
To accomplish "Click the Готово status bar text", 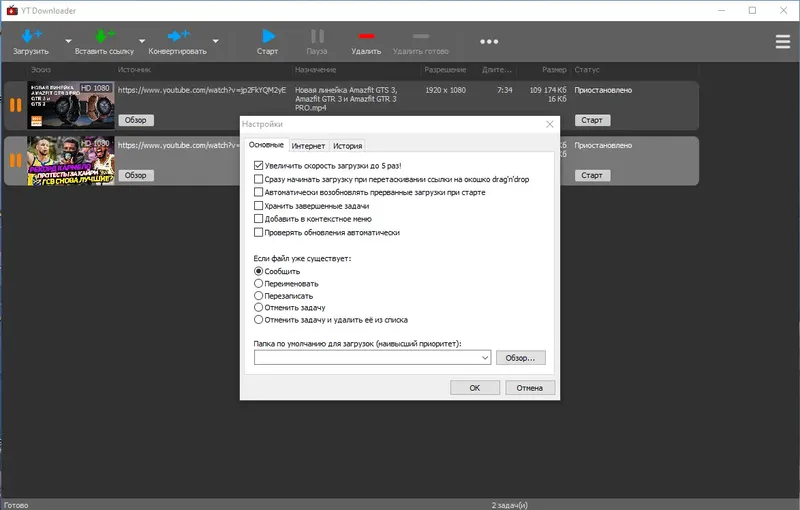I will pos(16,505).
